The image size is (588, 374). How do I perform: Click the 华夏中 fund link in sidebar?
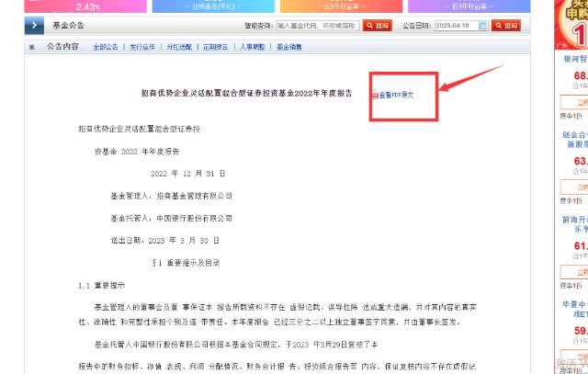[x=575, y=304]
